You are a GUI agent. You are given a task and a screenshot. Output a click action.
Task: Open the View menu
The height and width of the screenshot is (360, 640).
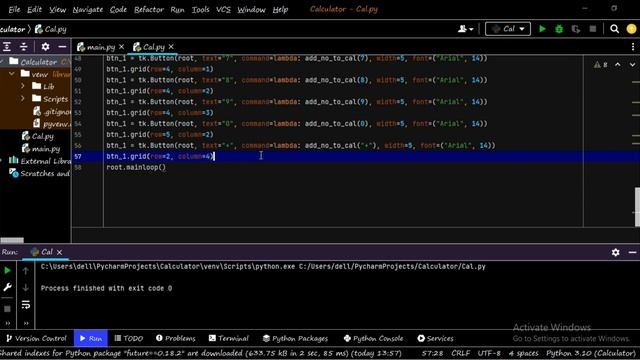coord(58,9)
